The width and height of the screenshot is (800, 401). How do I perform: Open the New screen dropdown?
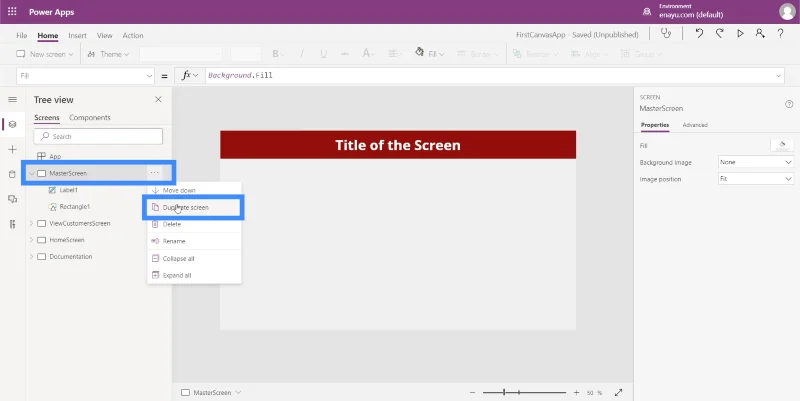45,54
